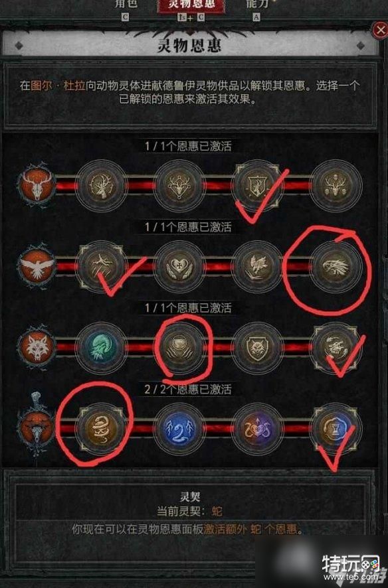
Task: Click the 图尔·杜拉 location link
Action: point(58,86)
